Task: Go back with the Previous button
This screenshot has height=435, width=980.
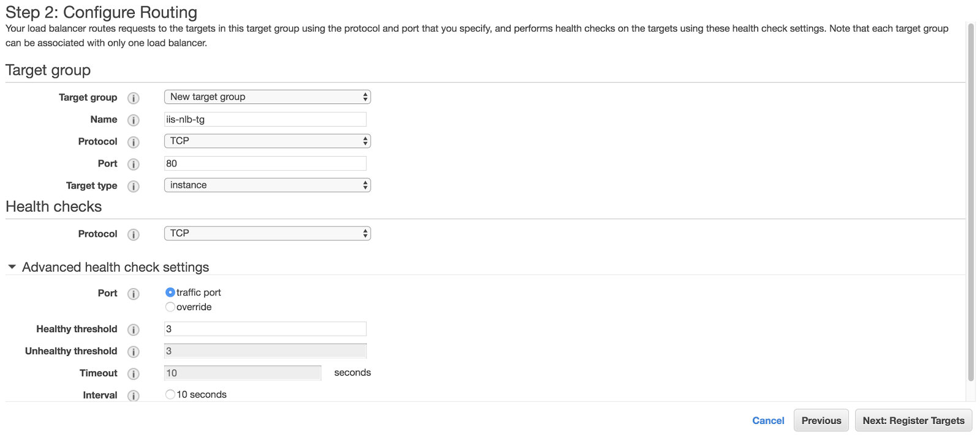Action: click(821, 420)
